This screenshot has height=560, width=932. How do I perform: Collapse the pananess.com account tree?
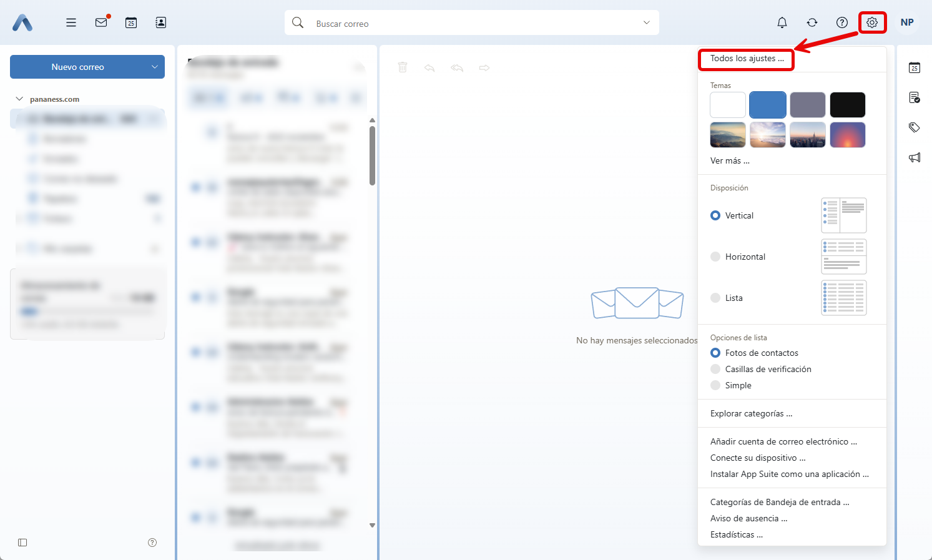pos(19,99)
